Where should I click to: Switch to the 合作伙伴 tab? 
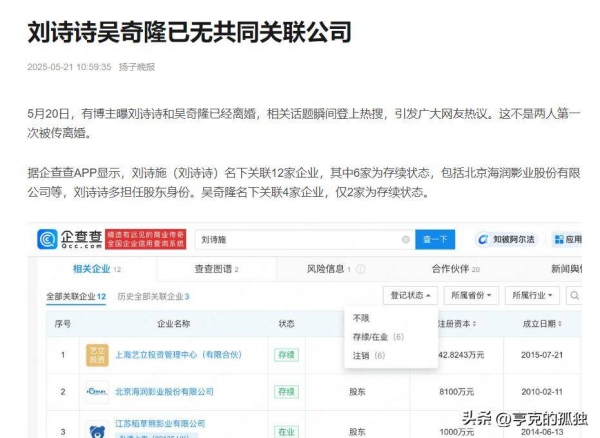tap(455, 269)
